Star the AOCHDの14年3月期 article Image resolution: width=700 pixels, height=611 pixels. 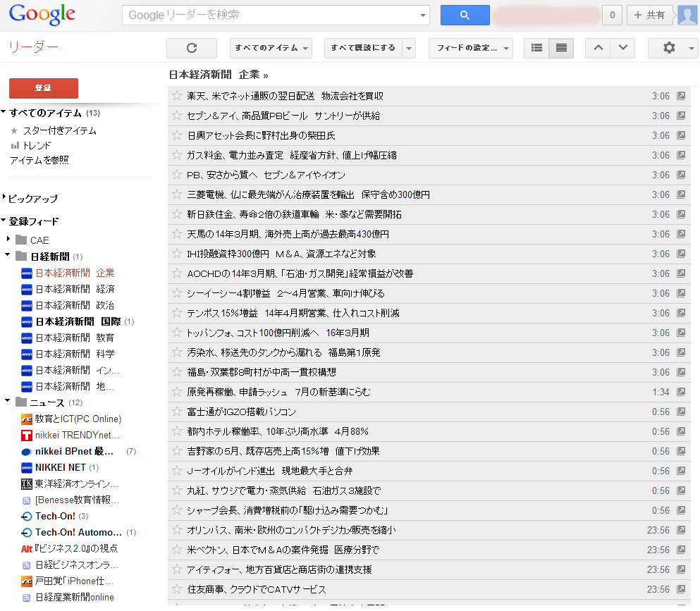coord(177,273)
